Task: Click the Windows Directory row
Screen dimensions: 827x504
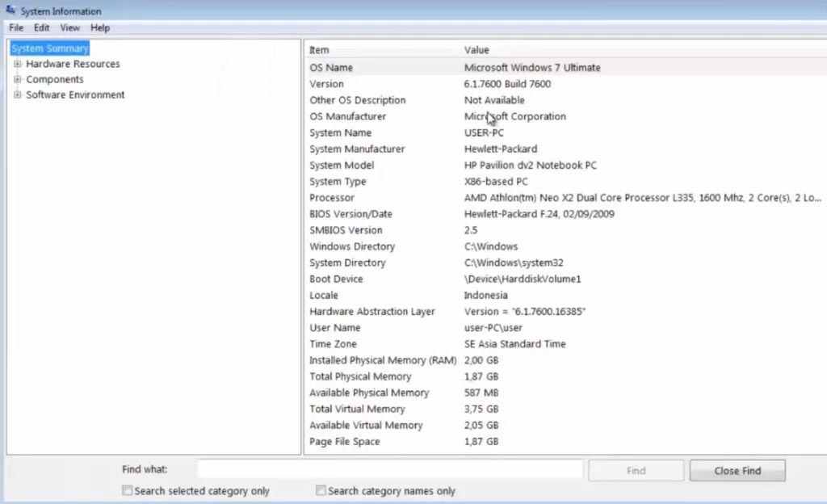Action: point(565,246)
